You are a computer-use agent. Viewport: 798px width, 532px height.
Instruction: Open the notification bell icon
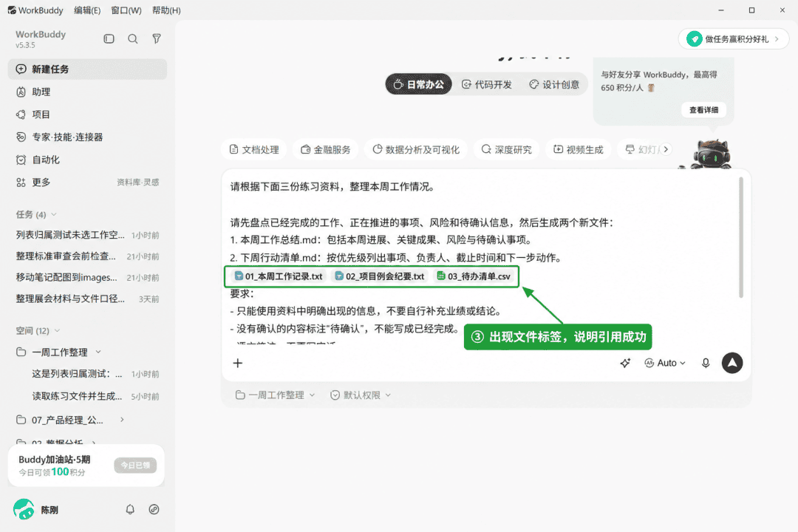pyautogui.click(x=130, y=510)
